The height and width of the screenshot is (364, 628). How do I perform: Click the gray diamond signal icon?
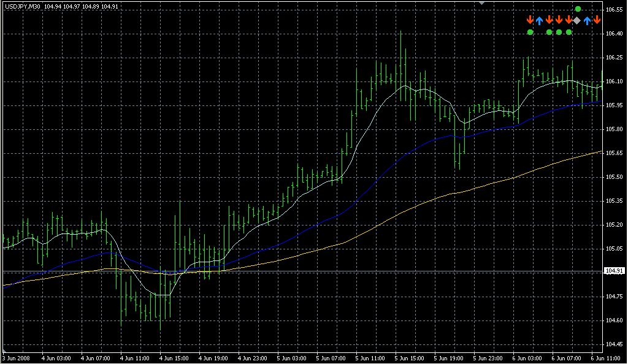click(x=577, y=21)
